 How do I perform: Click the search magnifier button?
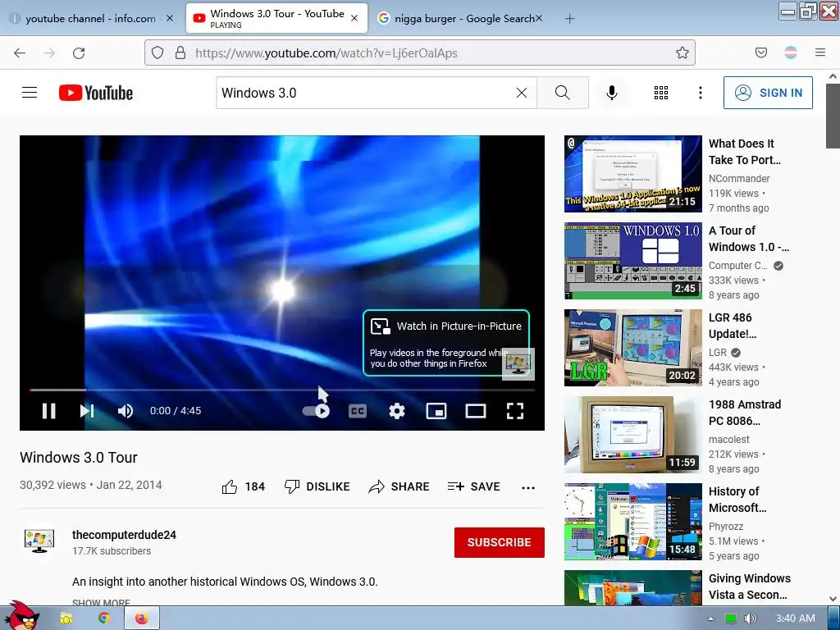563,93
